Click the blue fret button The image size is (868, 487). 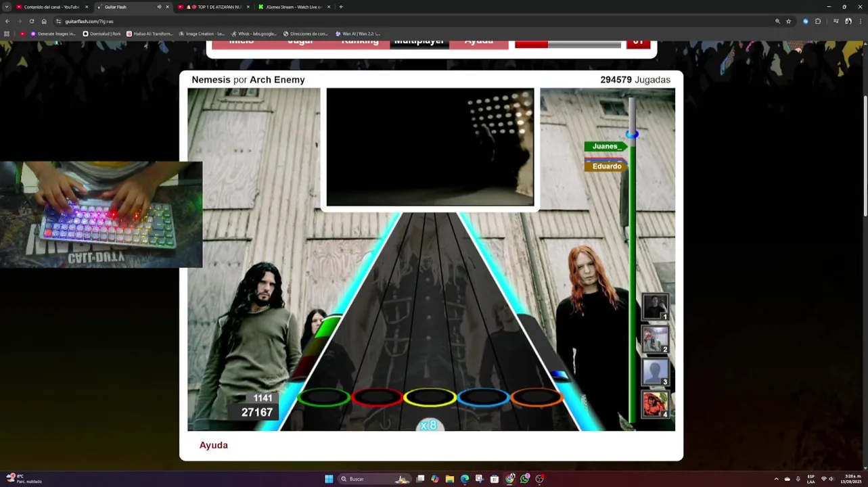pyautogui.click(x=483, y=398)
